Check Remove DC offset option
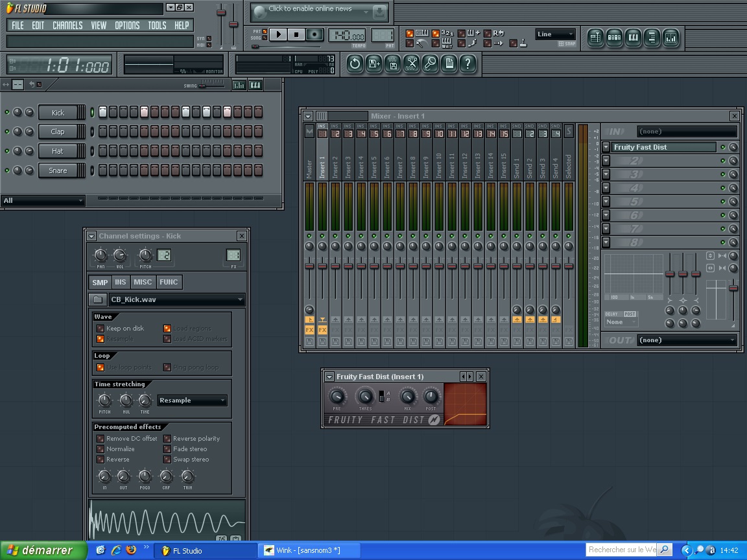 pyautogui.click(x=100, y=439)
